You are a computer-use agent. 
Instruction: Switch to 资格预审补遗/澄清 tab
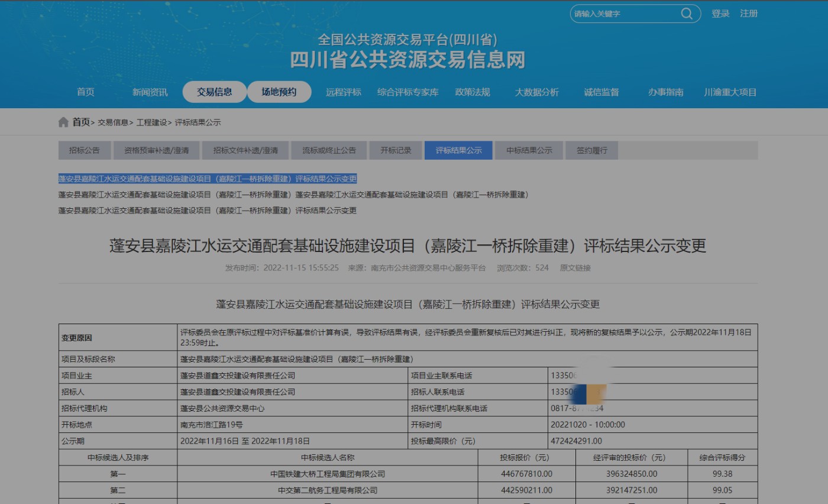coord(157,150)
